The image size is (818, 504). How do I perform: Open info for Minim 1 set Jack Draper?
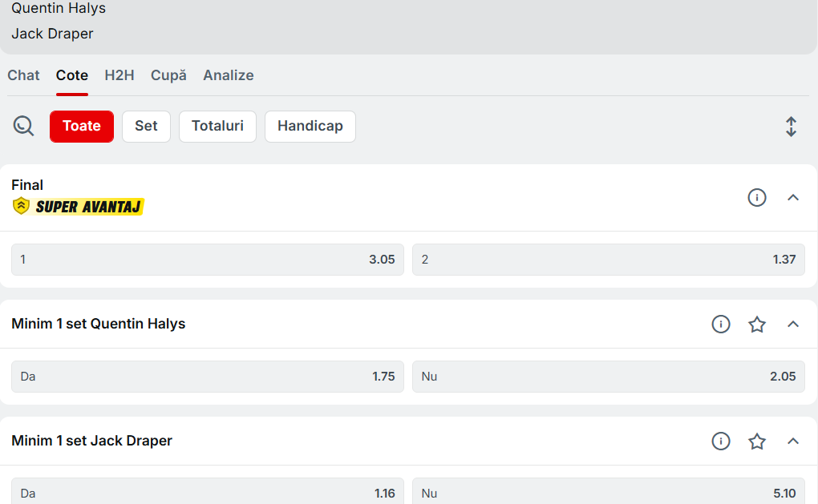coord(721,442)
